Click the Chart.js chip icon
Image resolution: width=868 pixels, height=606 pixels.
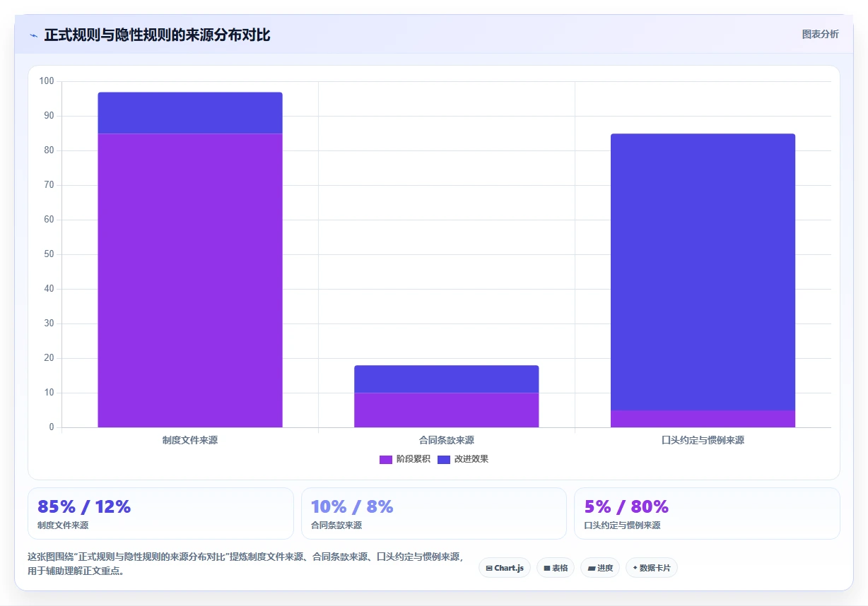click(489, 568)
